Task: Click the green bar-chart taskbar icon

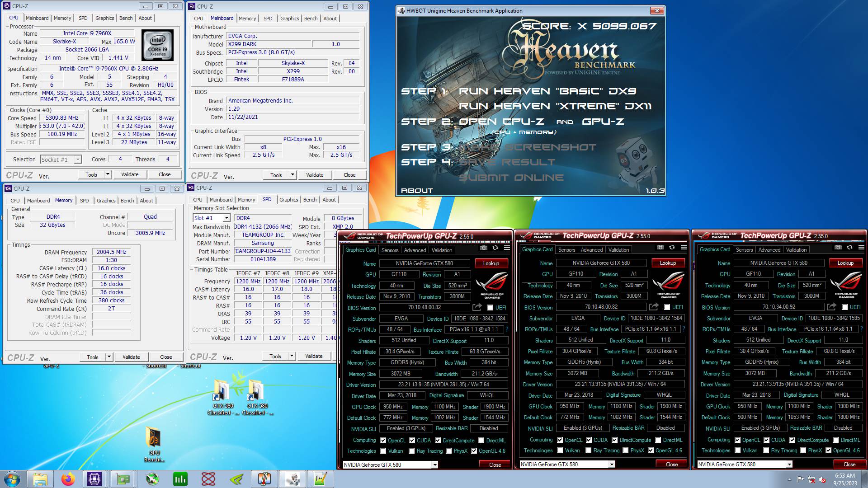Action: (180, 479)
